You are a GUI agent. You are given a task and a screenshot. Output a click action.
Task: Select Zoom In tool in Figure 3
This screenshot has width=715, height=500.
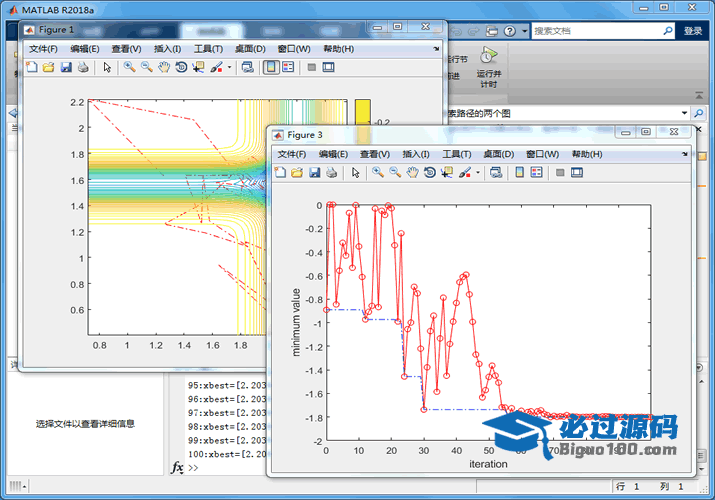coord(378,173)
